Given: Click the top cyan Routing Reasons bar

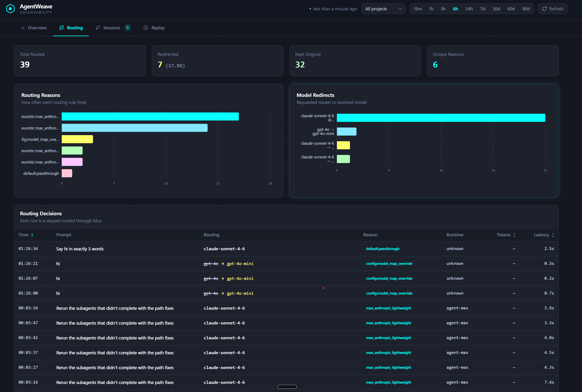Looking at the screenshot, I should coord(150,116).
